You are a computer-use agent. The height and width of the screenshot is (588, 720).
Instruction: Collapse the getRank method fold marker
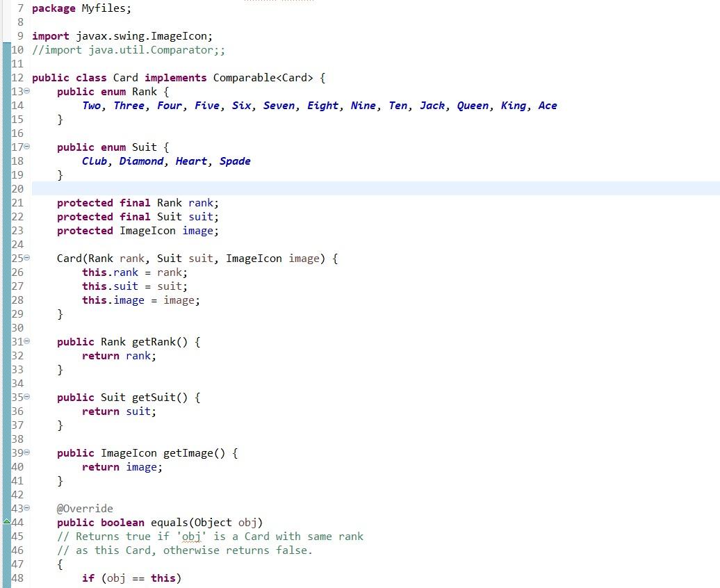pos(26,341)
